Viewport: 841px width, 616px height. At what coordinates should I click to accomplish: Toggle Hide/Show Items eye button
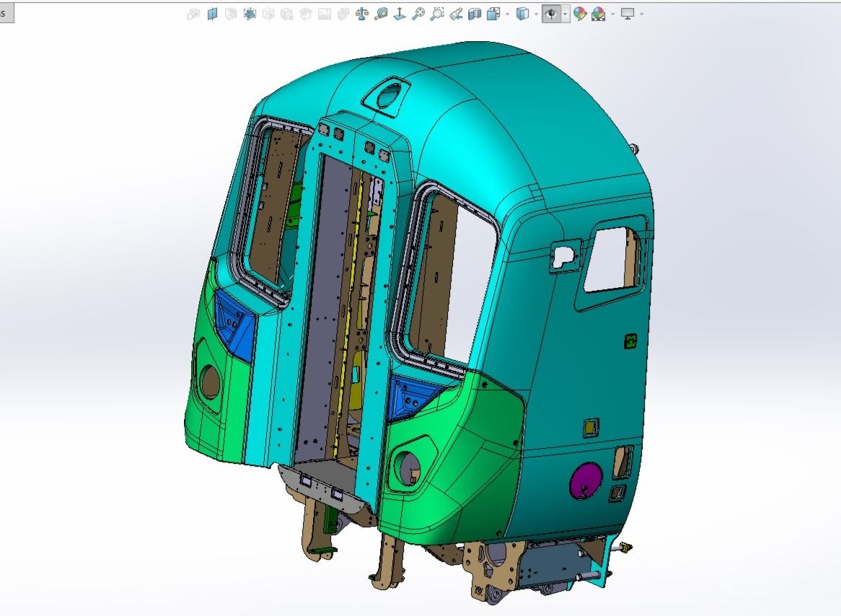[x=552, y=14]
